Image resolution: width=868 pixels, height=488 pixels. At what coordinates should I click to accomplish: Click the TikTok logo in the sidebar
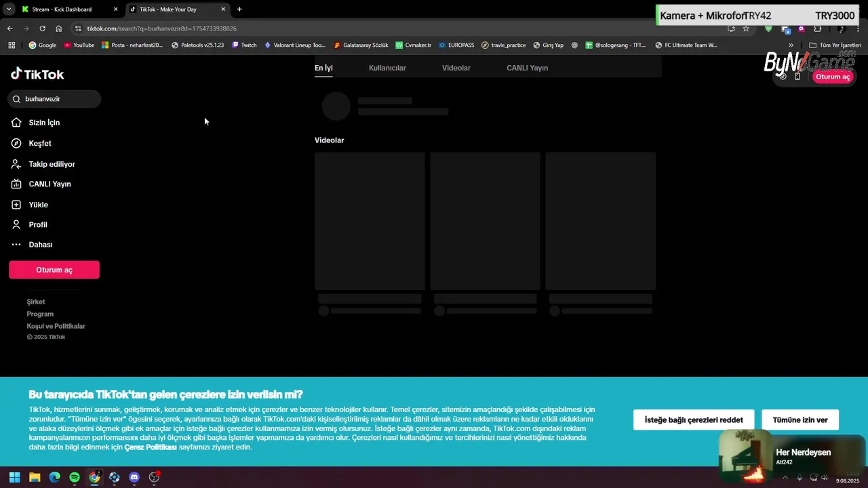pos(37,74)
